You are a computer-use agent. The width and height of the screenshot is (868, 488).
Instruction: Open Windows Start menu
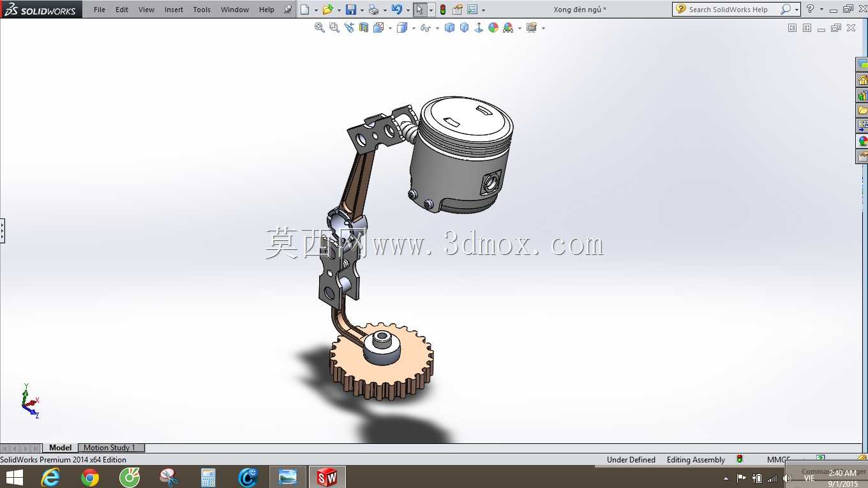[x=14, y=477]
